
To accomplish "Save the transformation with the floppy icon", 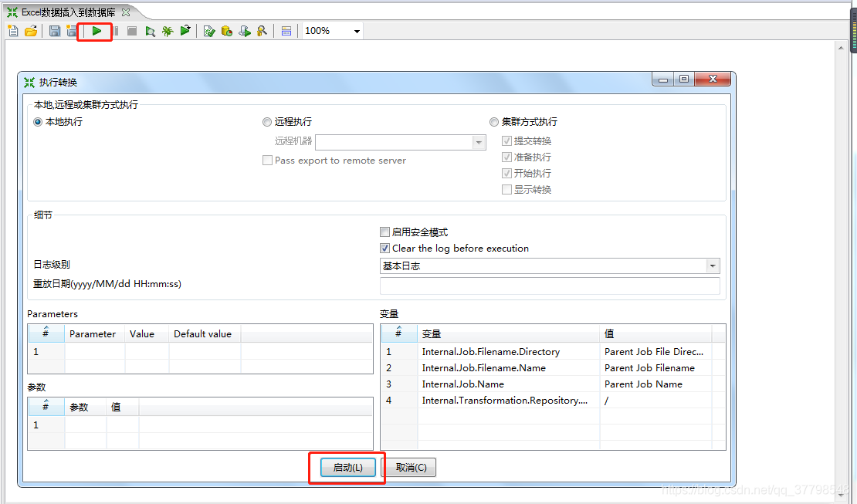I will pyautogui.click(x=55, y=31).
